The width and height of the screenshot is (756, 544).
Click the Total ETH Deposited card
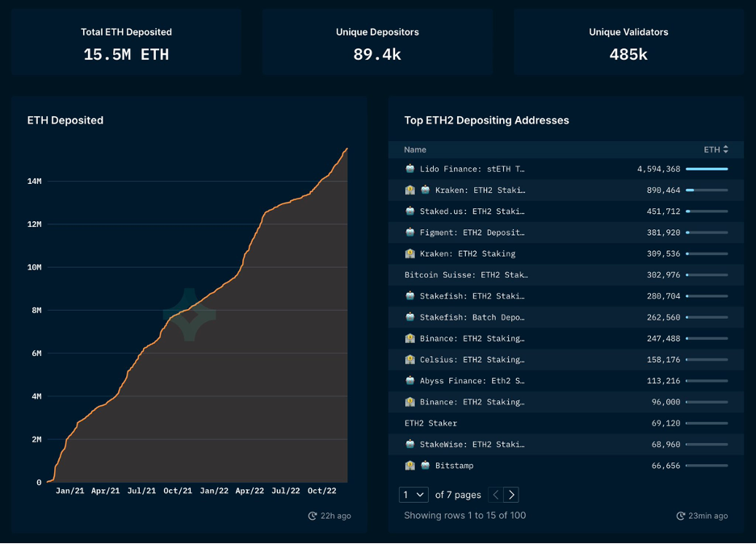pos(126,42)
